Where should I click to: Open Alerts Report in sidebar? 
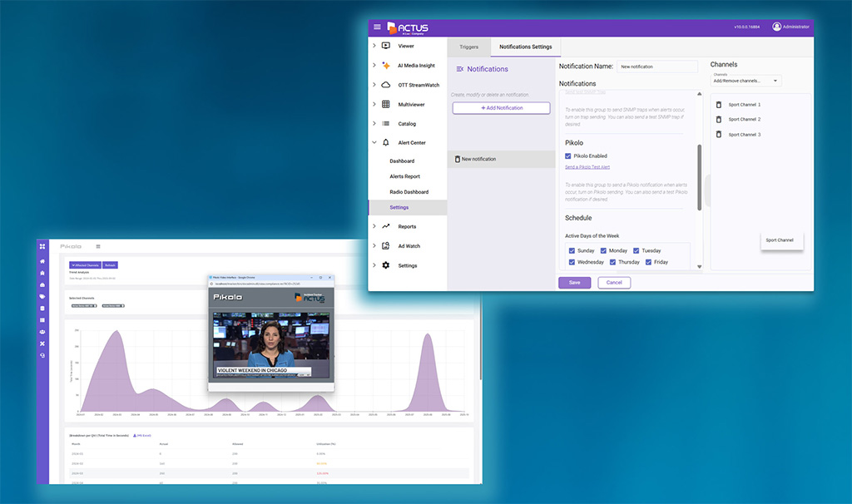click(404, 176)
